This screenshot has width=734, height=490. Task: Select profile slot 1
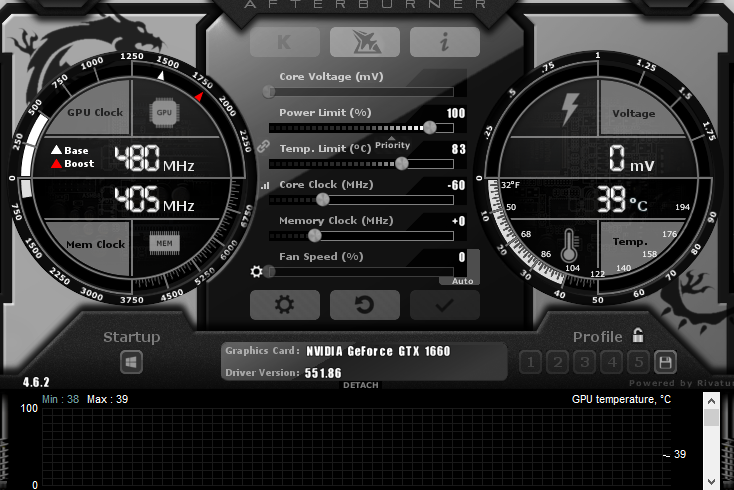coord(530,362)
